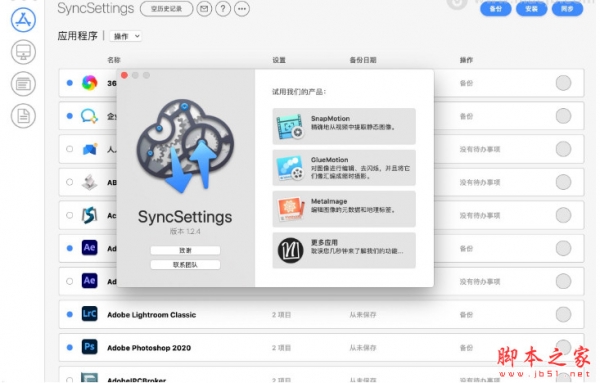The image size is (600, 383).
Task: Open the monitor icon section in sidebar
Action: pos(23,52)
